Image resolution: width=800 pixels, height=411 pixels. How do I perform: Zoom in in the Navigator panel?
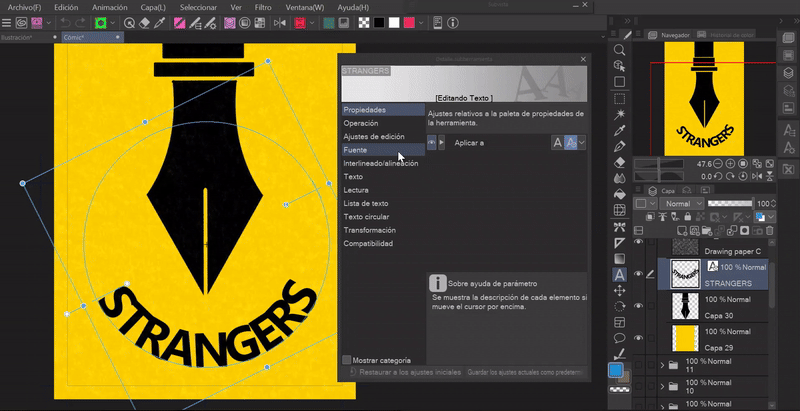click(730, 164)
